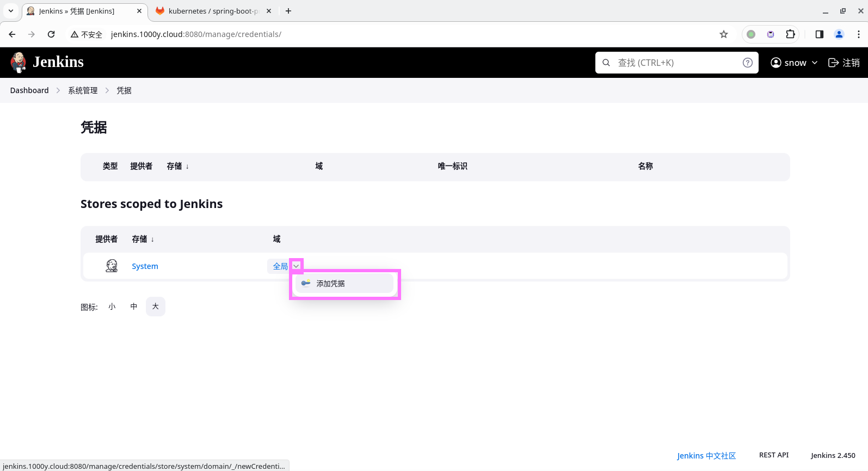The height and width of the screenshot is (471, 868).
Task: Toggle the browser side panel icon
Action: [820, 34]
